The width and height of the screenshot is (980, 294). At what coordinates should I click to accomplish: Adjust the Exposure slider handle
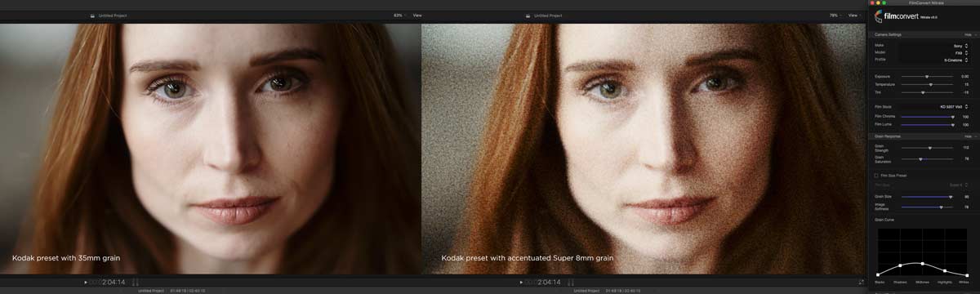[927, 76]
